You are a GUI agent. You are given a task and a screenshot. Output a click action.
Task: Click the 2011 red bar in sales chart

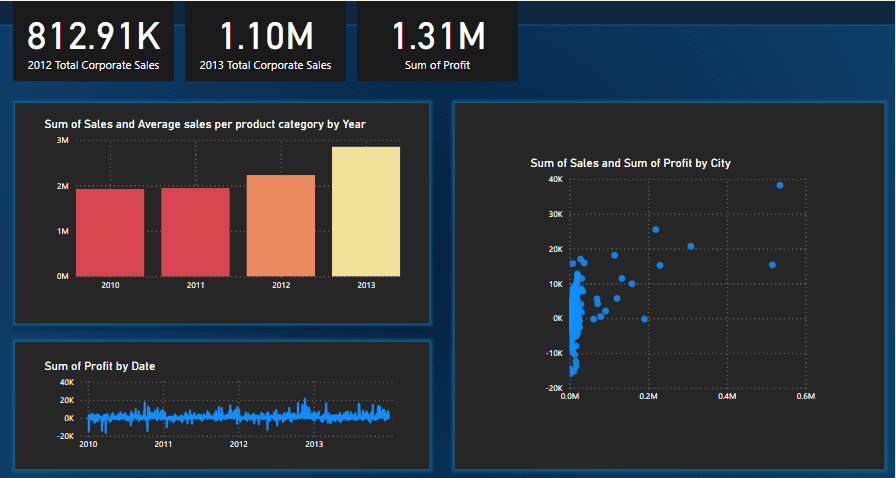click(x=195, y=232)
